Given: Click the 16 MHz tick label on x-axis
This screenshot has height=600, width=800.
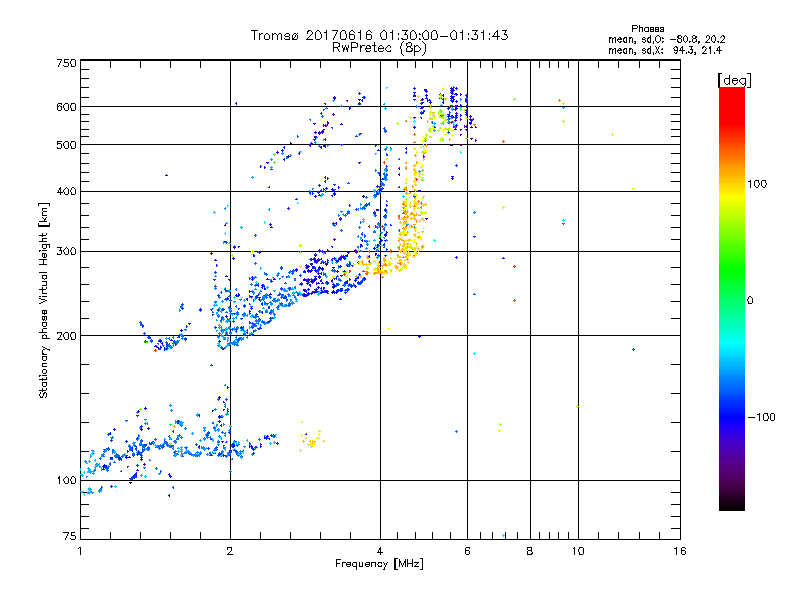Looking at the screenshot, I should (x=680, y=551).
